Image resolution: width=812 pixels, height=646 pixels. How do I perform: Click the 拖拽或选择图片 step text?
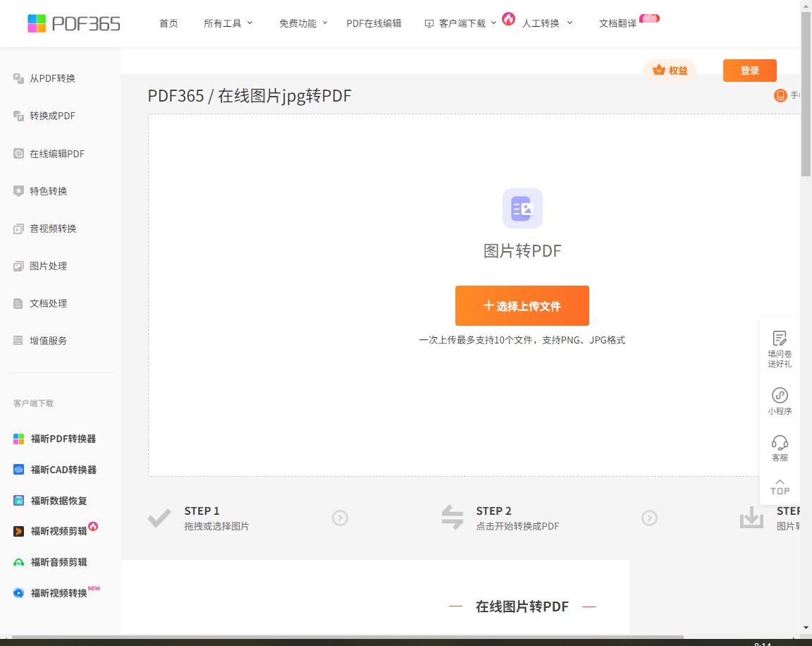(216, 526)
